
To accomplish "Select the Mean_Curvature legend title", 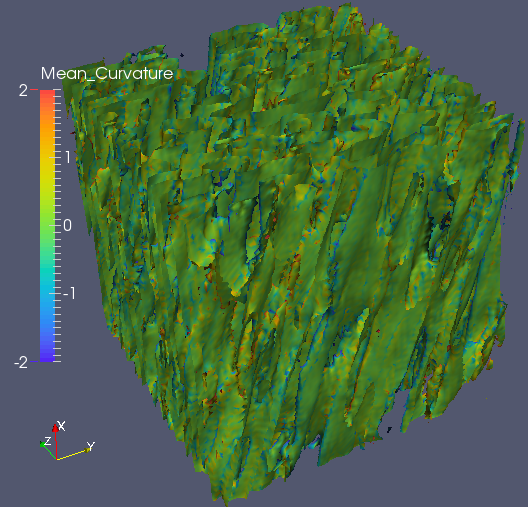I will point(107,73).
